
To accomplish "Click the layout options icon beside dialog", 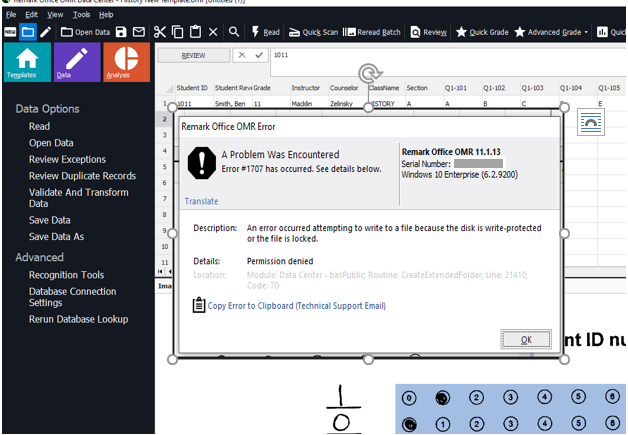I will [x=591, y=123].
